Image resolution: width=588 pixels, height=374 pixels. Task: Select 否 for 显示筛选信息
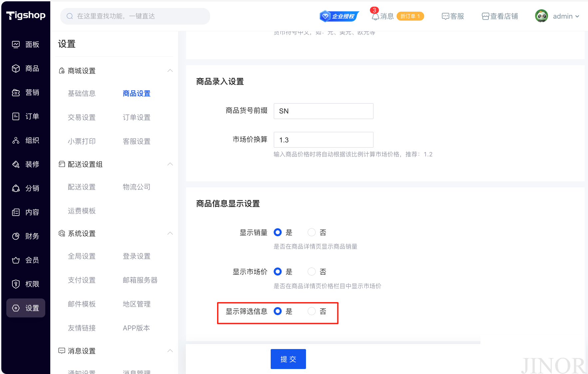point(312,311)
